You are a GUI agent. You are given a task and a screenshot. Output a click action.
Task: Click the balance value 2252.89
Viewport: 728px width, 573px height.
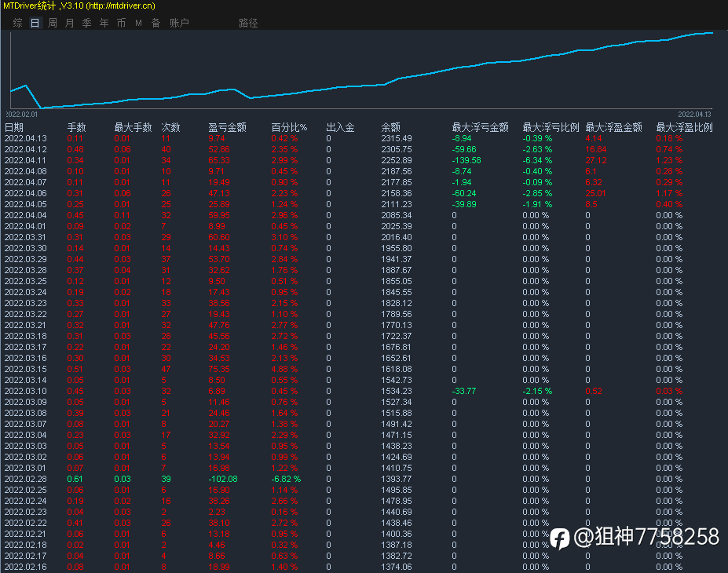[396, 160]
